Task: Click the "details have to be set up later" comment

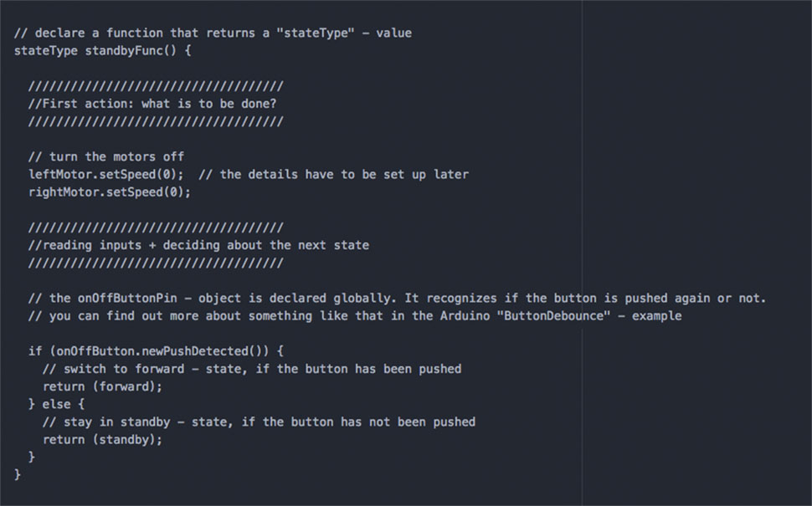Action: coord(333,174)
